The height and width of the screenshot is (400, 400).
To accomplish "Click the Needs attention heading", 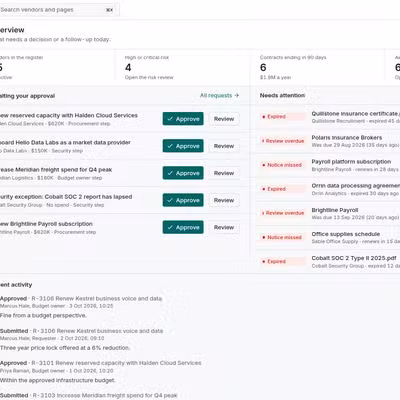I will coord(282,95).
